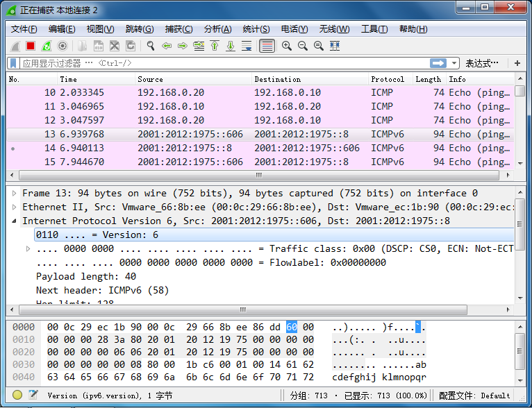
Task: Open the 分析(A) menu
Action: (218, 29)
